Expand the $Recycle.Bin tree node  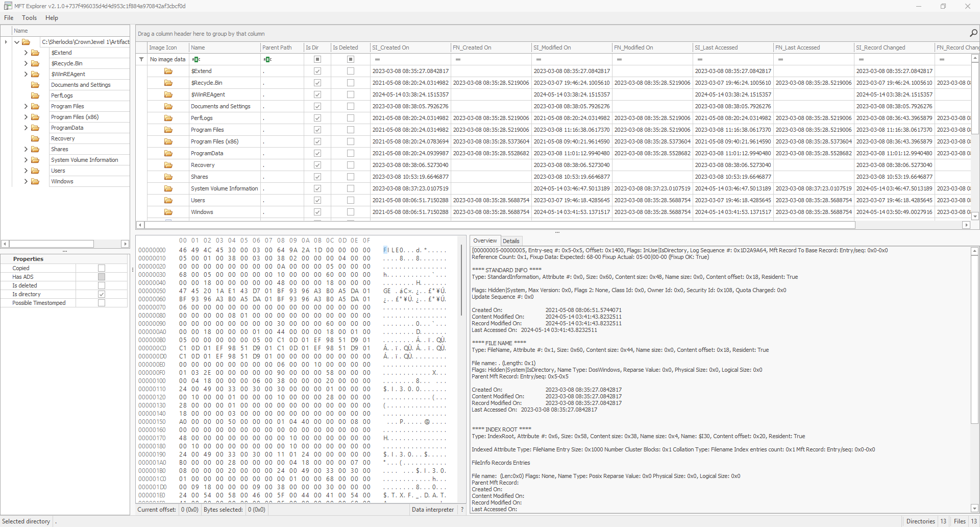[26, 63]
